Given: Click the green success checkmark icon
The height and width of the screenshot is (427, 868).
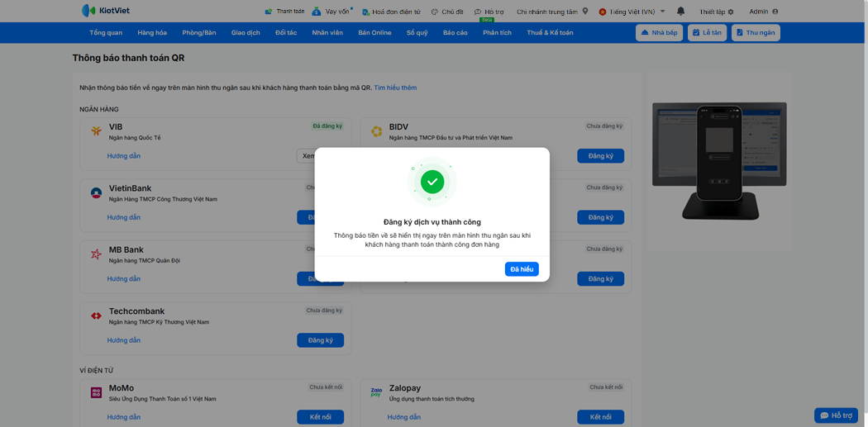Looking at the screenshot, I should tap(432, 182).
